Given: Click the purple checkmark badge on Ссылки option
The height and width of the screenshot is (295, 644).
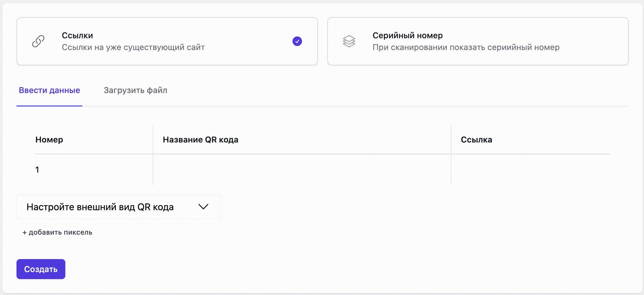Looking at the screenshot, I should point(297,41).
